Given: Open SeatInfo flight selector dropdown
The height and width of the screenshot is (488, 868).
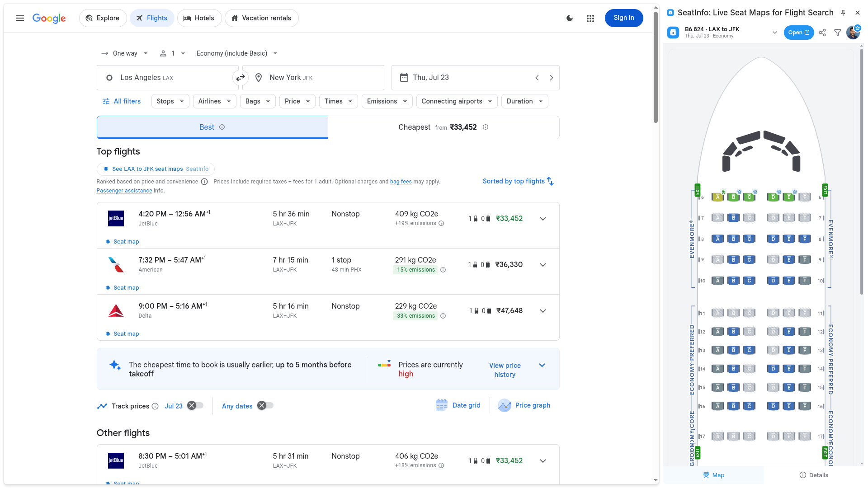Looking at the screenshot, I should click(x=775, y=33).
